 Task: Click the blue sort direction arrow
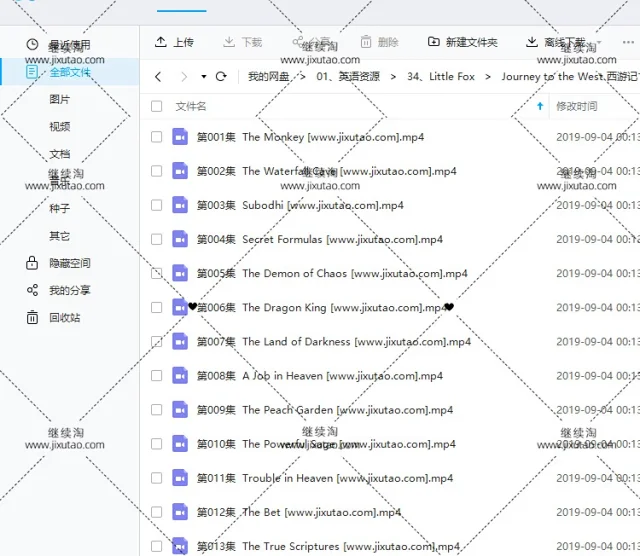coord(540,106)
